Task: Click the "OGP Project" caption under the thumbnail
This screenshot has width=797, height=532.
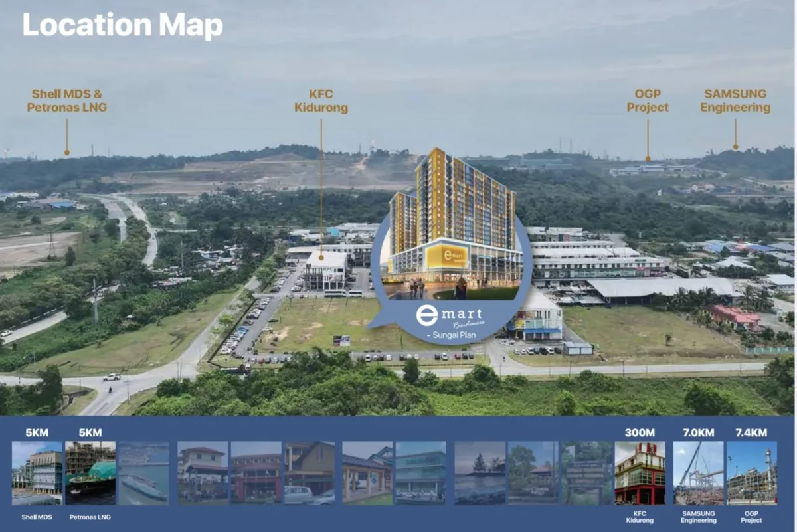Action: click(x=751, y=517)
